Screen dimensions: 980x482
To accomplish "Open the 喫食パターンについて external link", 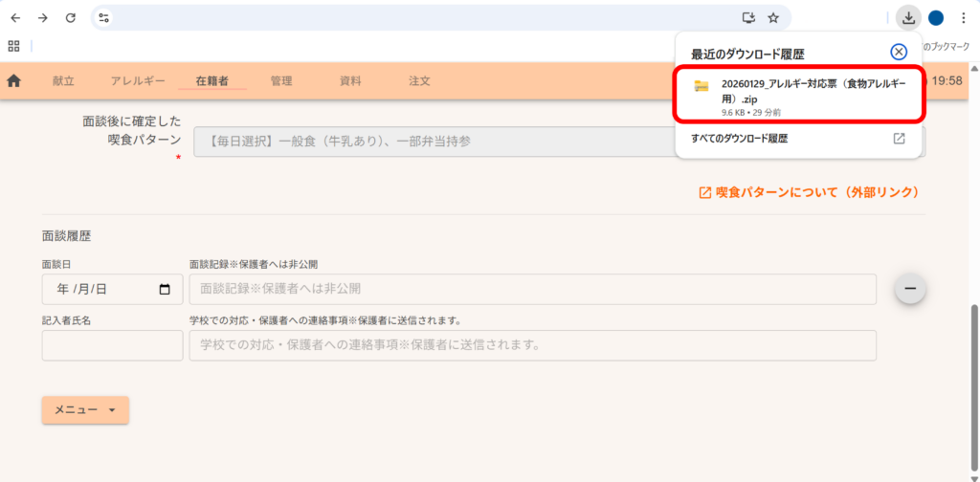I will point(809,192).
